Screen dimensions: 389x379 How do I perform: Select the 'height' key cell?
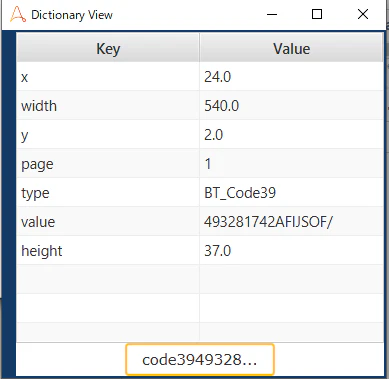click(x=108, y=251)
